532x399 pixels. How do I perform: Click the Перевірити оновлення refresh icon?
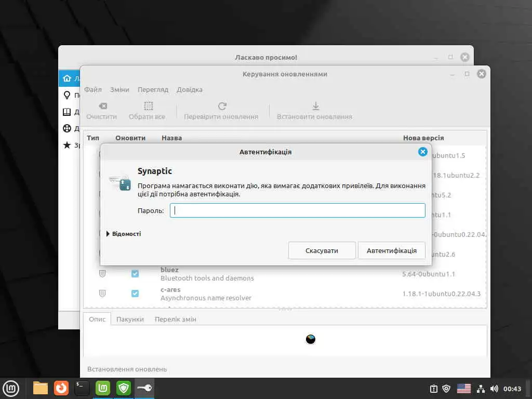coord(222,106)
